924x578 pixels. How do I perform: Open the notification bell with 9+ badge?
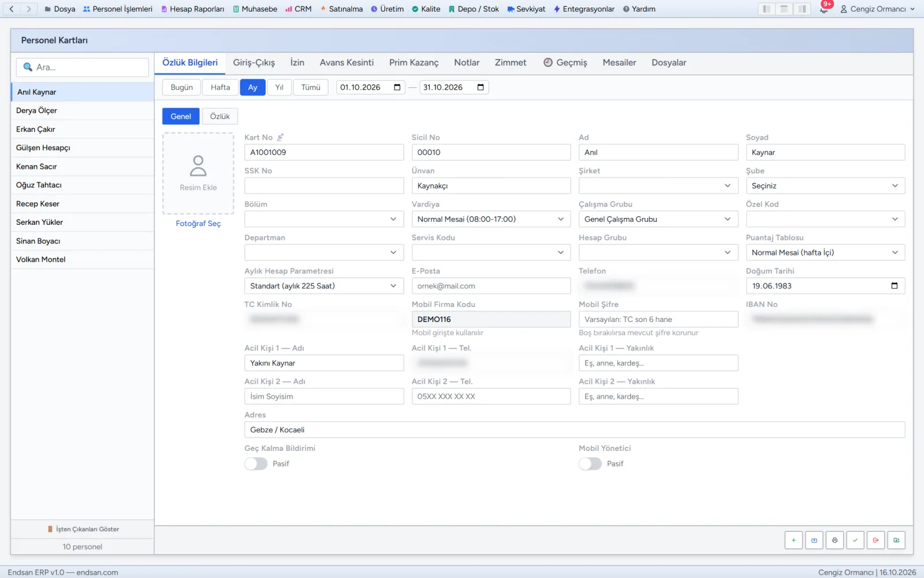click(824, 9)
